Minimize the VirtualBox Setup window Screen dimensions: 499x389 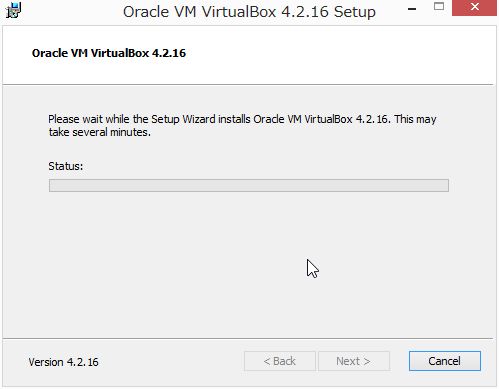tap(412, 9)
